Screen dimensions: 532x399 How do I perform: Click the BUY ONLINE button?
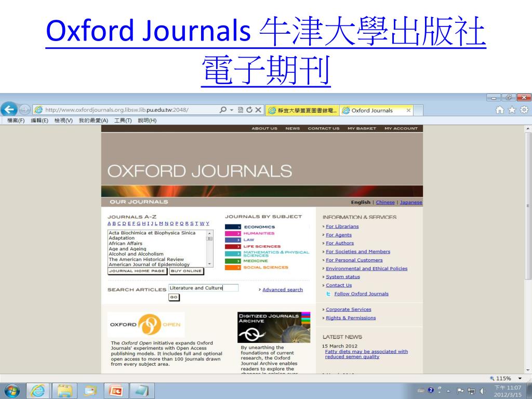[x=187, y=271]
